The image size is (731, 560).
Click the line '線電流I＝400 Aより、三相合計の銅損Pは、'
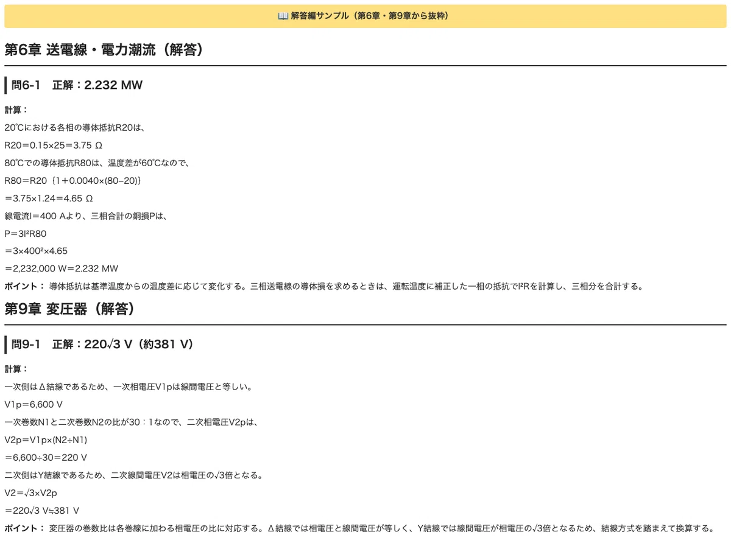tap(86, 216)
